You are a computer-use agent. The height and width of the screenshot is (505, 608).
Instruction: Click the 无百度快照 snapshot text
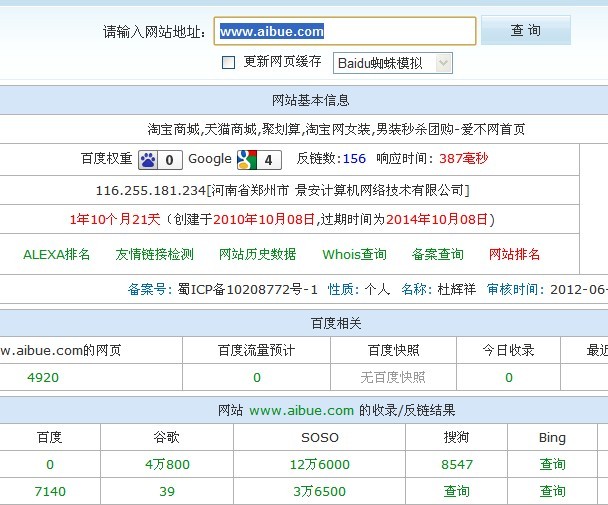(393, 377)
